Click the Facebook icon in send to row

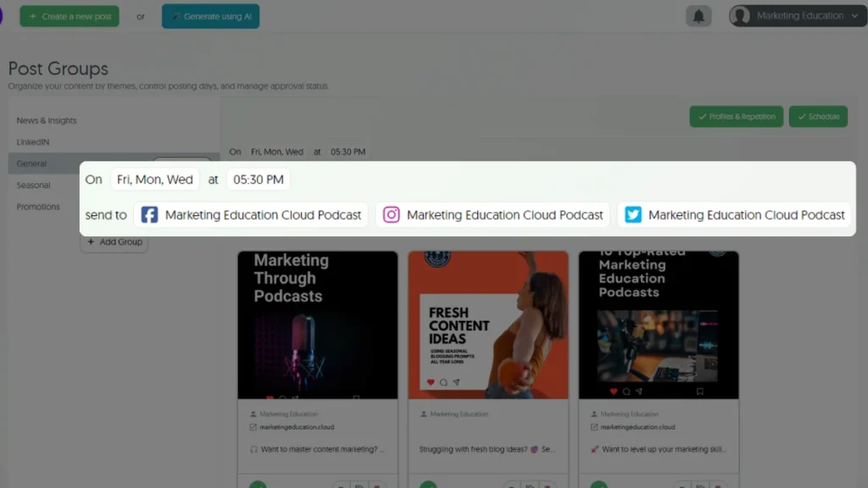click(x=149, y=215)
